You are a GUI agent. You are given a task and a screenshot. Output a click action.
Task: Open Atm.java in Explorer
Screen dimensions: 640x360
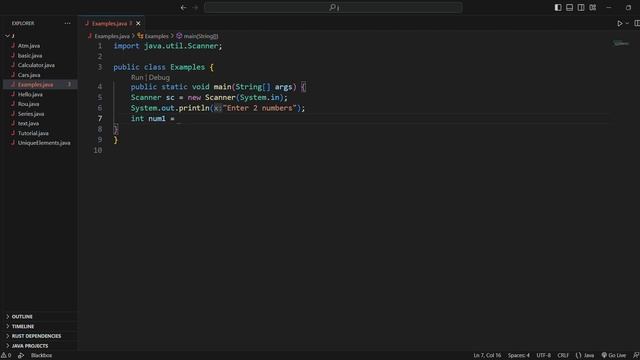point(29,46)
